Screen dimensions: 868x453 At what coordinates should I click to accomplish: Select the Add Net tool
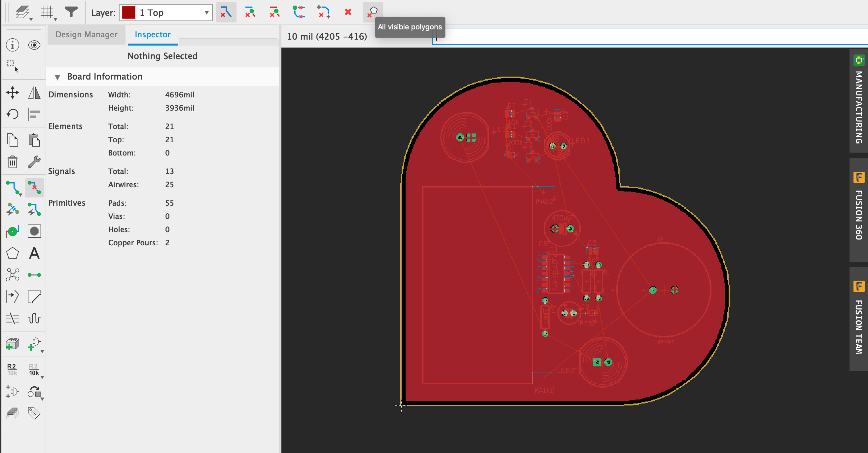coord(34,274)
